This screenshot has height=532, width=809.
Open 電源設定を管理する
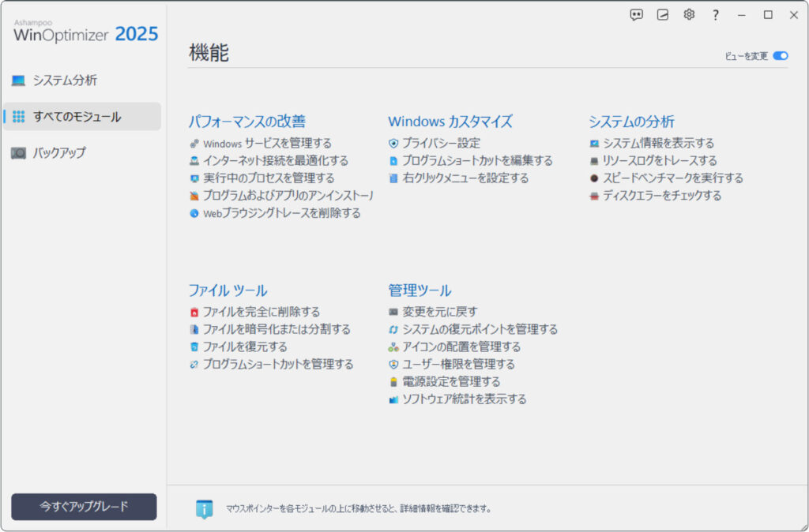click(x=451, y=382)
